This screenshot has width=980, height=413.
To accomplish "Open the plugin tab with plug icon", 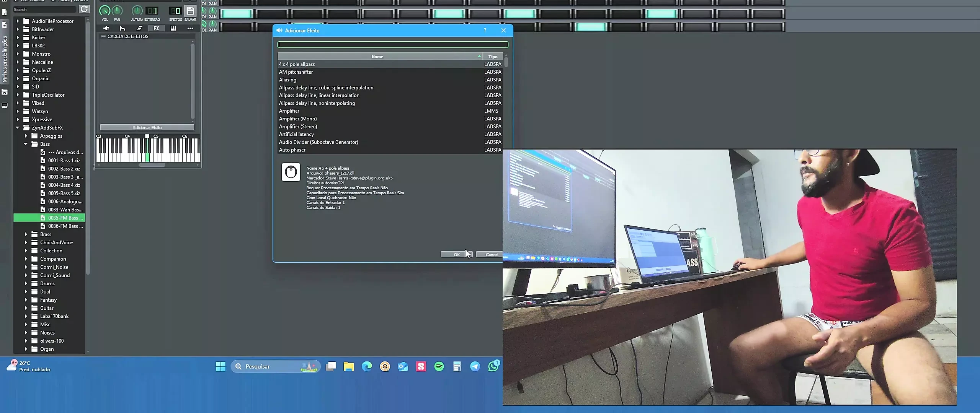I will (x=106, y=28).
